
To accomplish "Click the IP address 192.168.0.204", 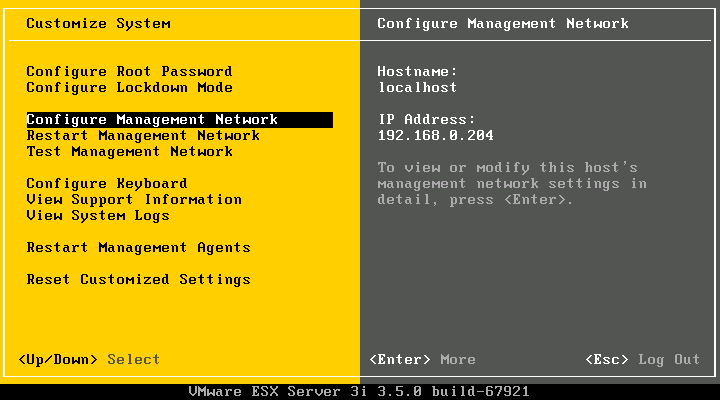I will click(435, 136).
